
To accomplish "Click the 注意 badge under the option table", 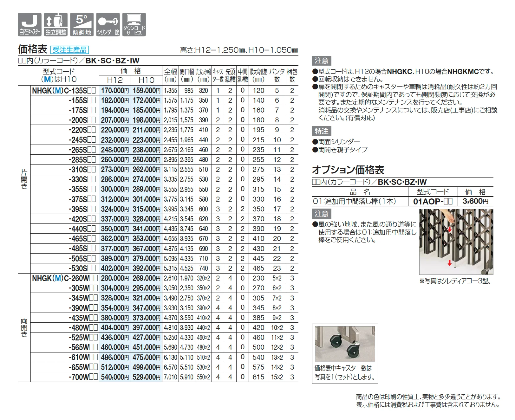I will [x=322, y=214].
